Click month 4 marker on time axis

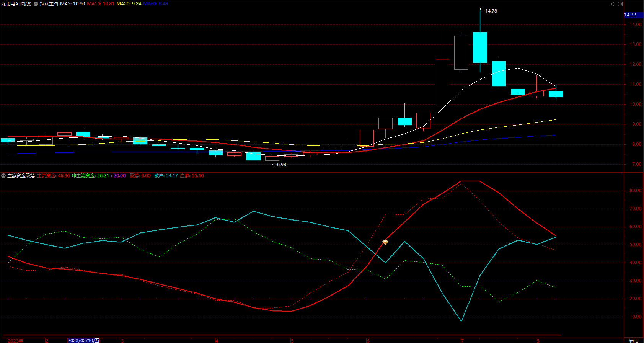click(217, 340)
